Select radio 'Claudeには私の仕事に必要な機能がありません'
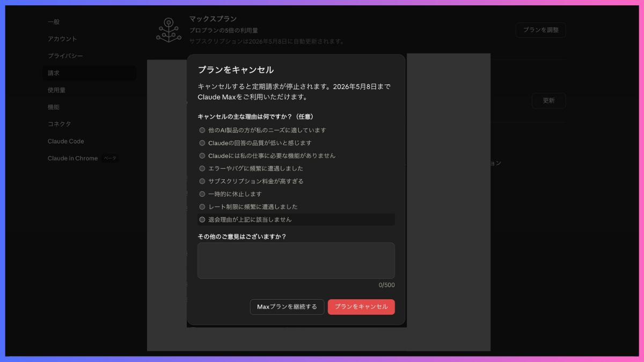 pyautogui.click(x=202, y=156)
